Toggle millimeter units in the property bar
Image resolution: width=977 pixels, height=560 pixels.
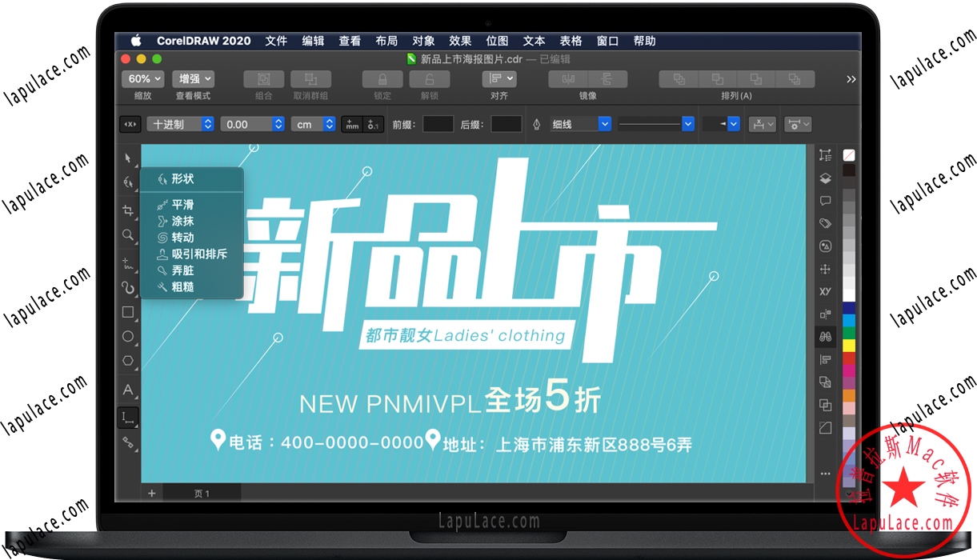click(x=350, y=123)
